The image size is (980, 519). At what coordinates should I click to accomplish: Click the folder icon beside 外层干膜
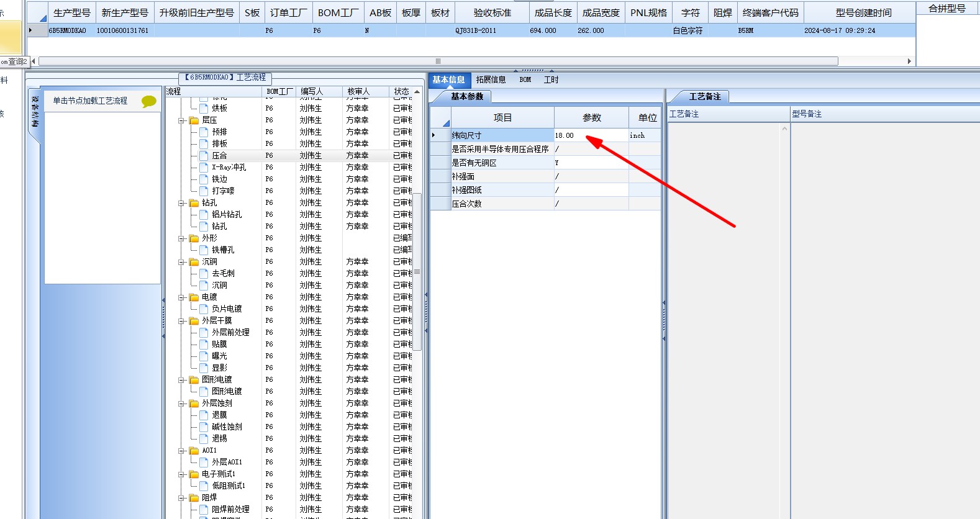click(194, 321)
